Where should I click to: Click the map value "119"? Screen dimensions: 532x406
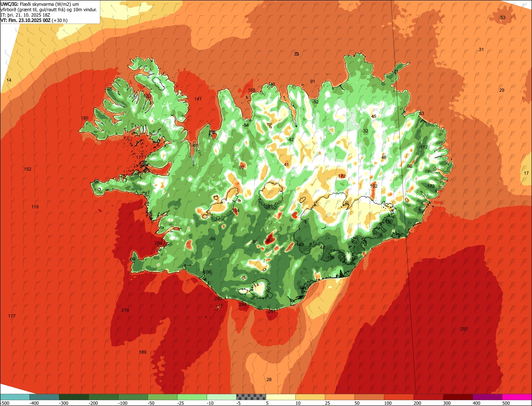click(x=35, y=207)
